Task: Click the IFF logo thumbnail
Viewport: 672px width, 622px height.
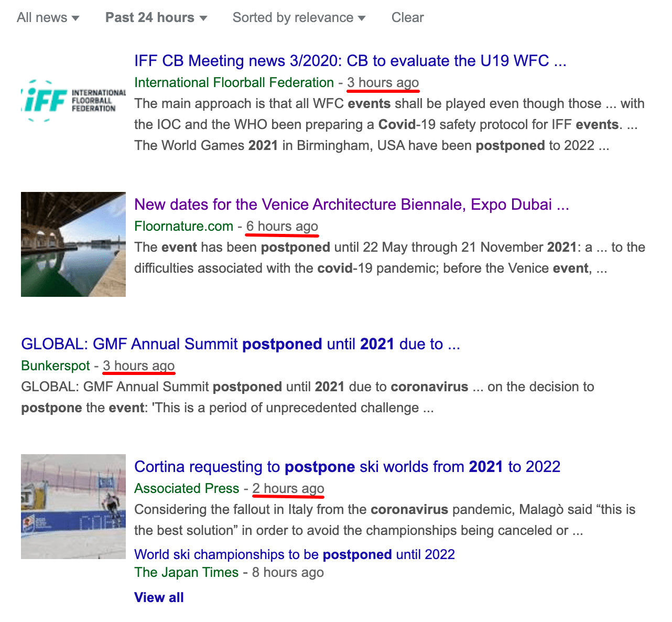Action: tap(73, 100)
